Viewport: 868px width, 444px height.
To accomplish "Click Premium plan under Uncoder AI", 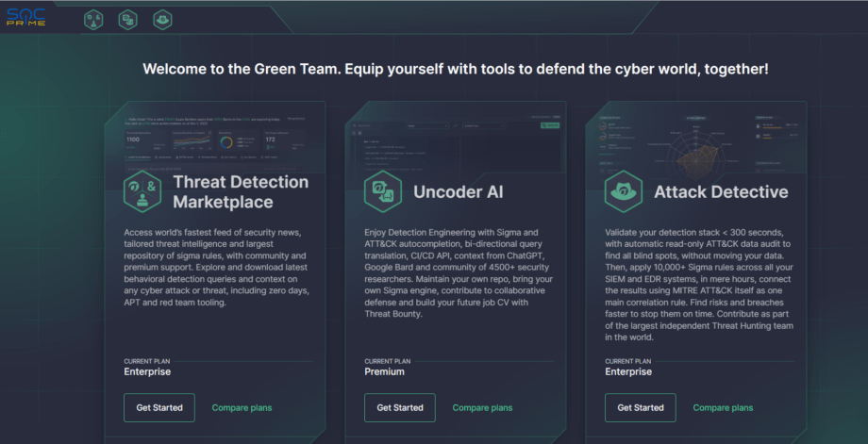I will point(384,371).
